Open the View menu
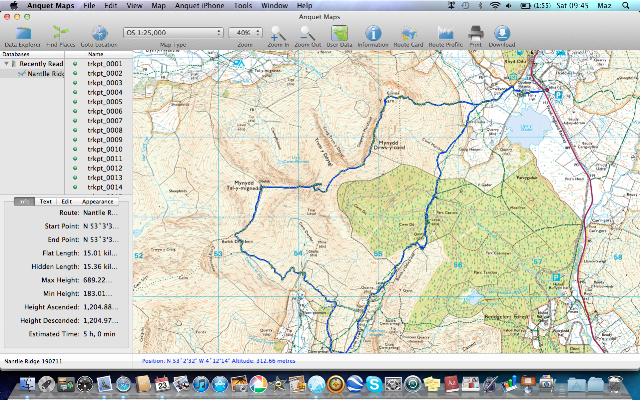 pos(134,6)
